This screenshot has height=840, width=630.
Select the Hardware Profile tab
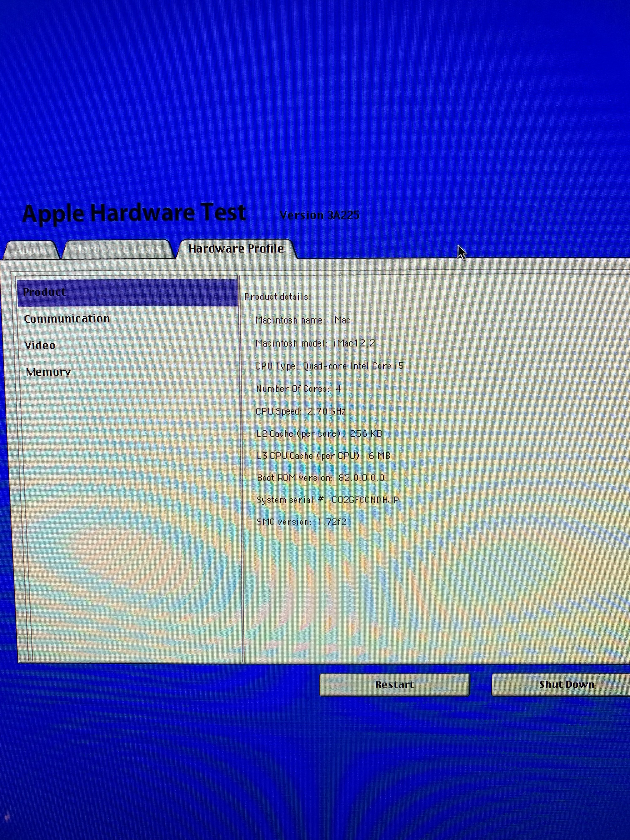coord(236,249)
